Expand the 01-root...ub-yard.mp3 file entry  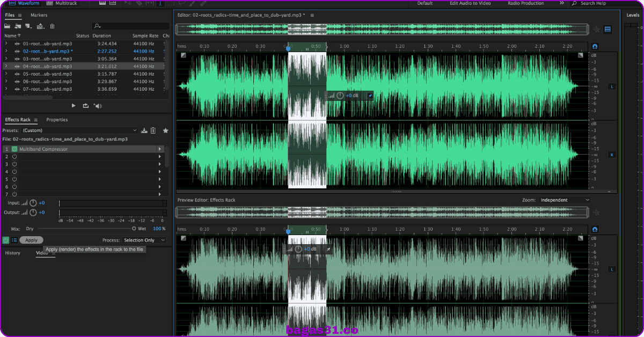[x=6, y=43]
